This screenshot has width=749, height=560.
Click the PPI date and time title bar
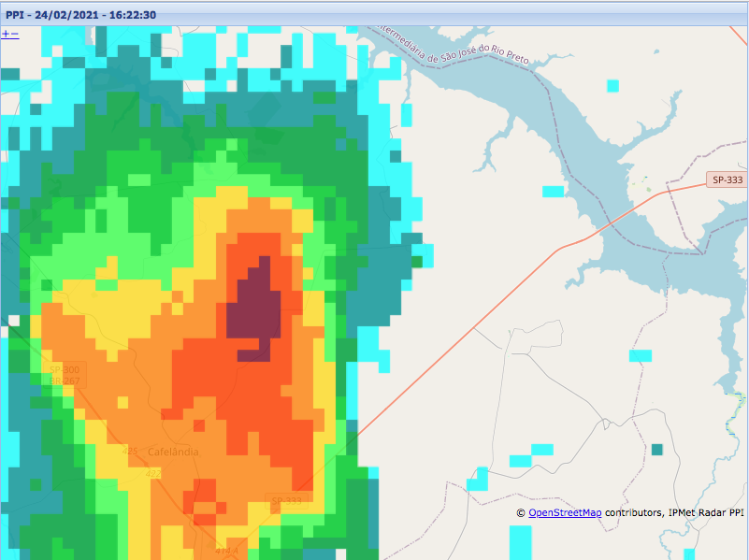tap(80, 15)
